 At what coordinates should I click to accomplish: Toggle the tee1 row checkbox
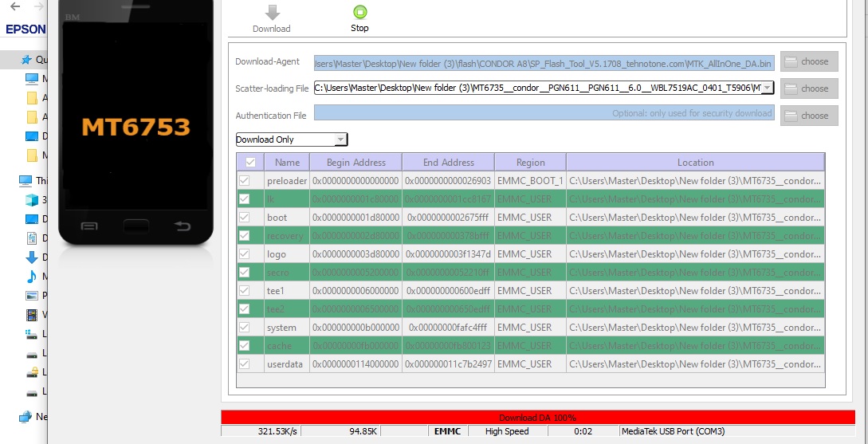(244, 290)
